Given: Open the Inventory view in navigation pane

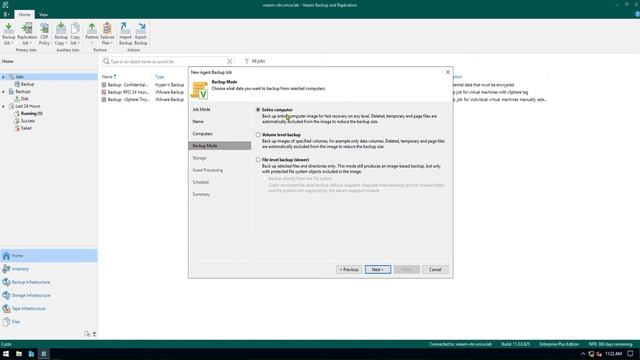Looking at the screenshot, I should pos(49,269).
